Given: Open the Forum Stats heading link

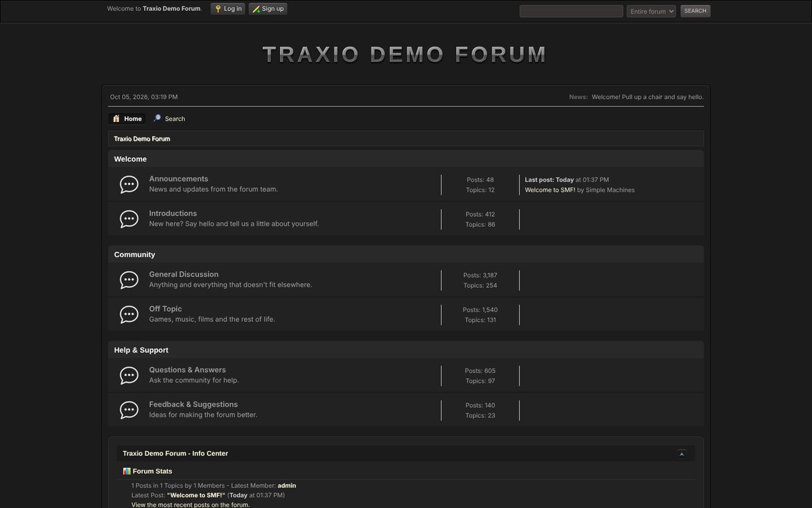Looking at the screenshot, I should coord(152,471).
